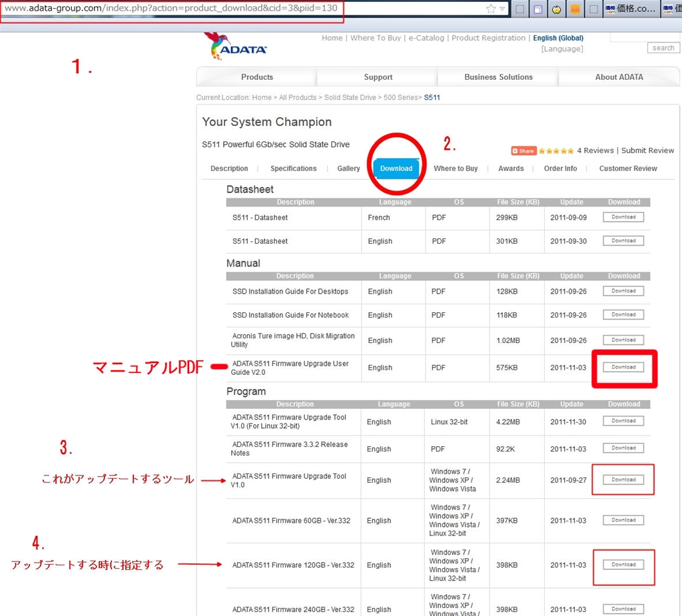Click the purple window-layout toolbar icon

pos(538,9)
